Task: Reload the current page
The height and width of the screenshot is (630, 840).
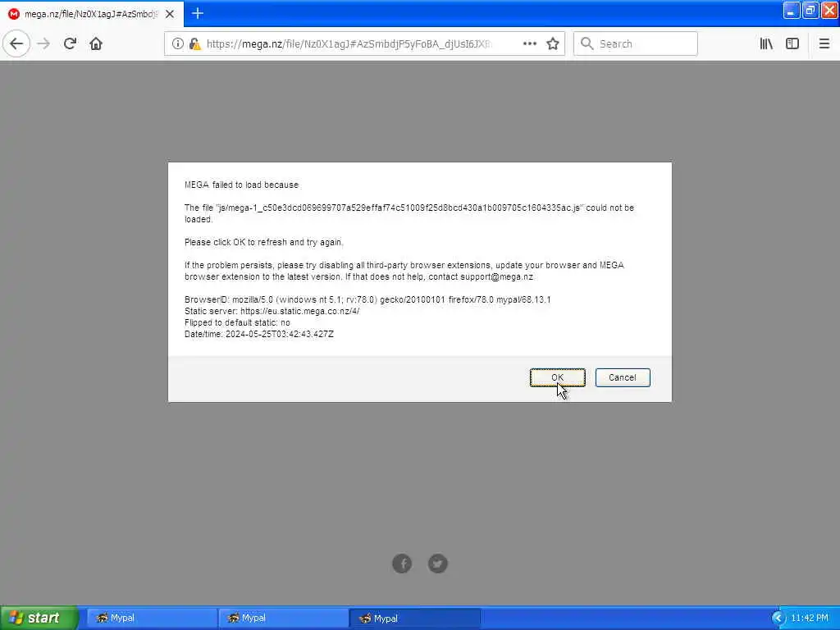Action: coord(70,44)
